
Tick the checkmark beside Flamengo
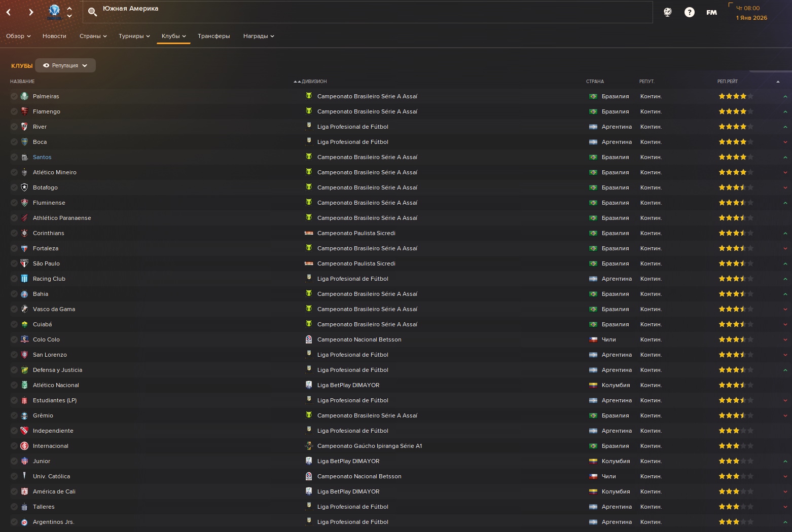tap(14, 111)
